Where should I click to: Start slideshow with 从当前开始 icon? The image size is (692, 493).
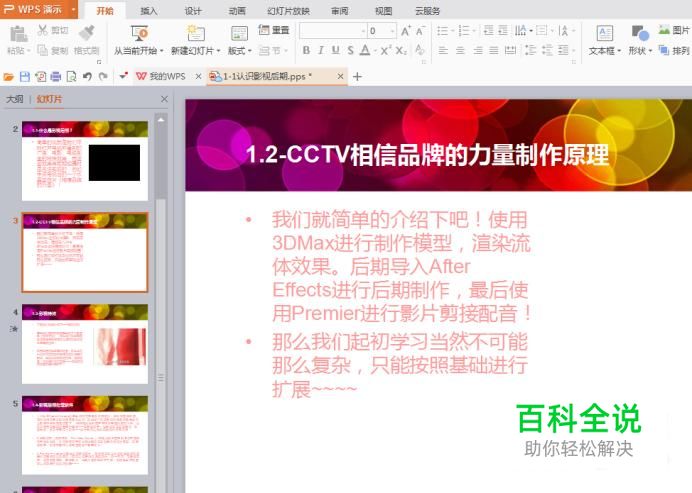[x=139, y=33]
